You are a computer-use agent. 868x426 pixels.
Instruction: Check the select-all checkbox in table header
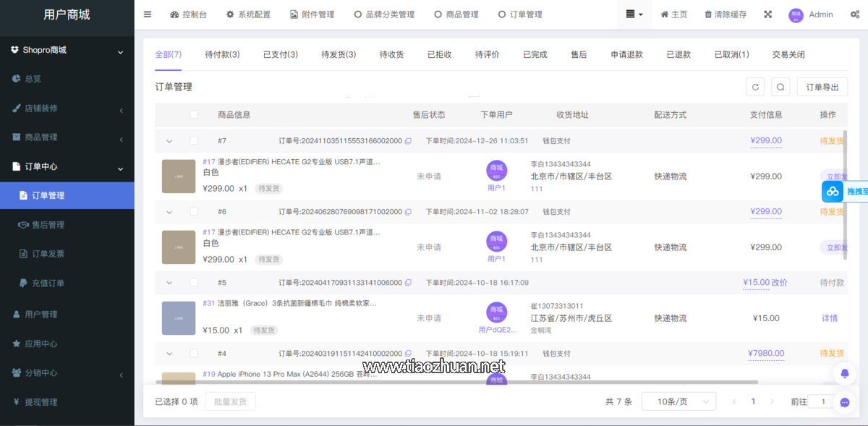point(193,114)
